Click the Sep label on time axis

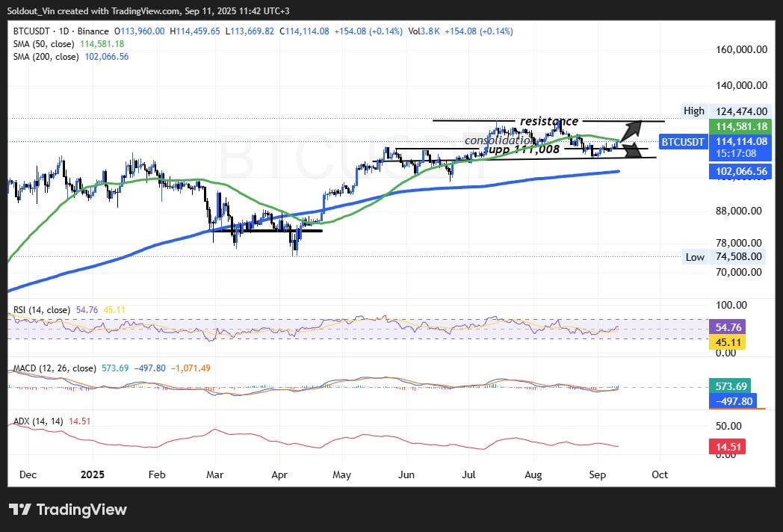coord(597,474)
